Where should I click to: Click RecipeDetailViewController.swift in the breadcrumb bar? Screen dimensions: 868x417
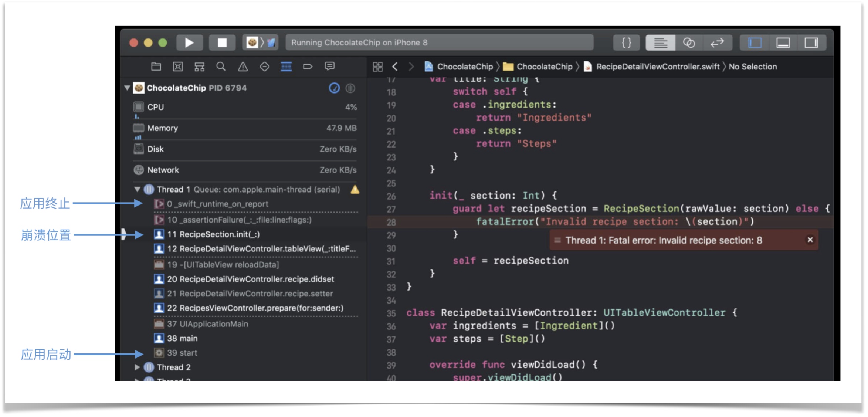(x=657, y=67)
